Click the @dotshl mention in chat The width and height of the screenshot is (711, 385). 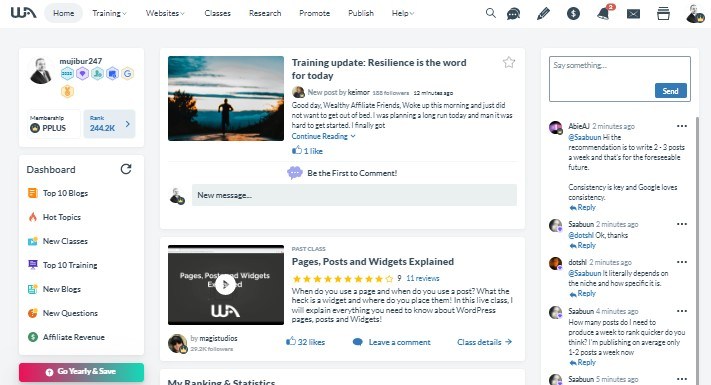point(581,235)
